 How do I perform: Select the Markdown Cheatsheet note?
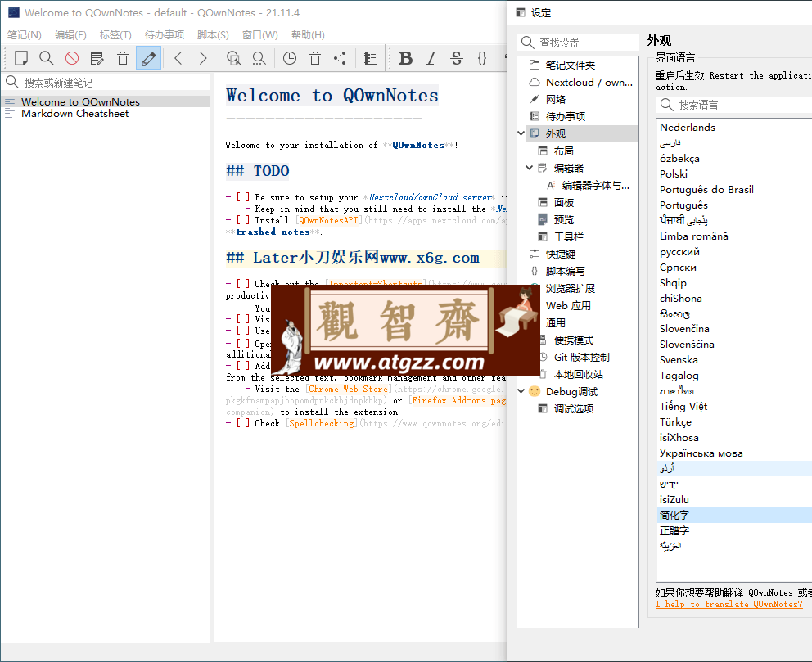[x=106, y=114]
